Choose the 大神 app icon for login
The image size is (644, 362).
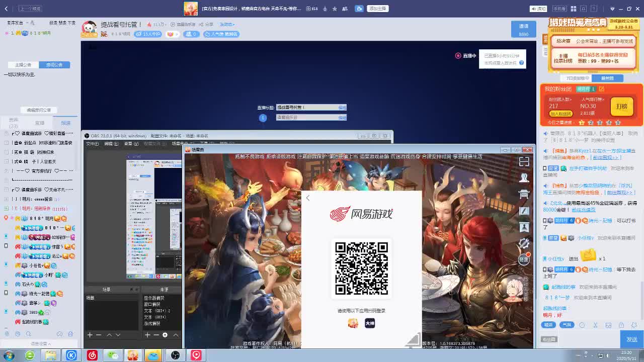[370, 323]
